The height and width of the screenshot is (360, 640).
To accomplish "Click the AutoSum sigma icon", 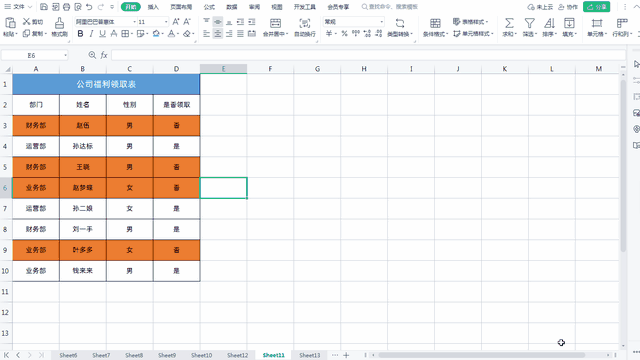I will point(509,23).
